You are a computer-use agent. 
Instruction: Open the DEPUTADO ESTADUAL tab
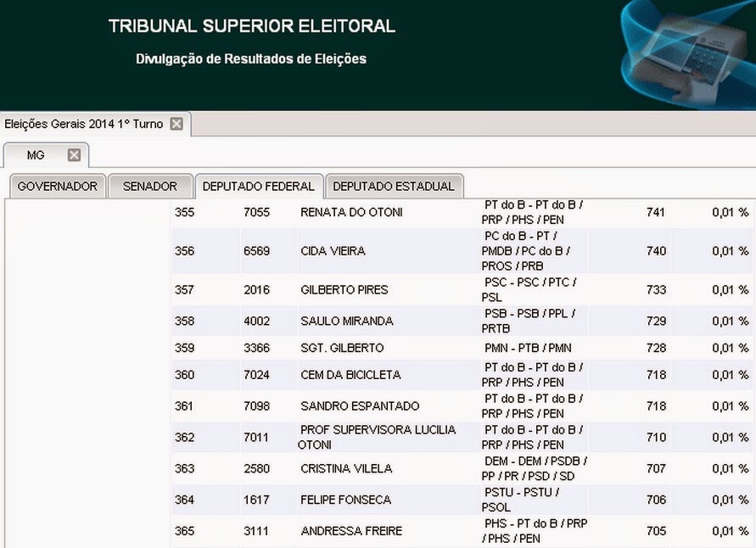pyautogui.click(x=394, y=186)
